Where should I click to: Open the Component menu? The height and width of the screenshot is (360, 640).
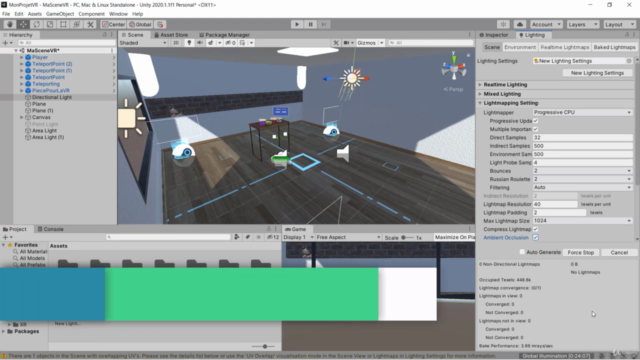pyautogui.click(x=91, y=14)
